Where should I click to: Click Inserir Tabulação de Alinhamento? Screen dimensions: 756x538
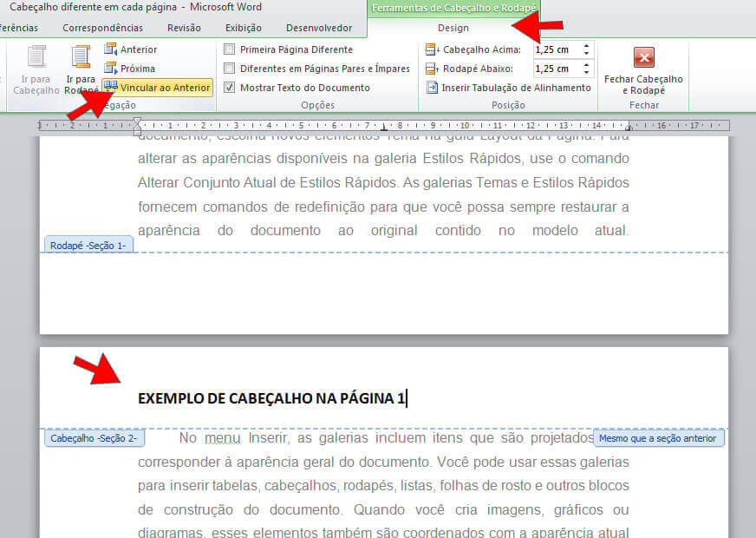point(509,88)
